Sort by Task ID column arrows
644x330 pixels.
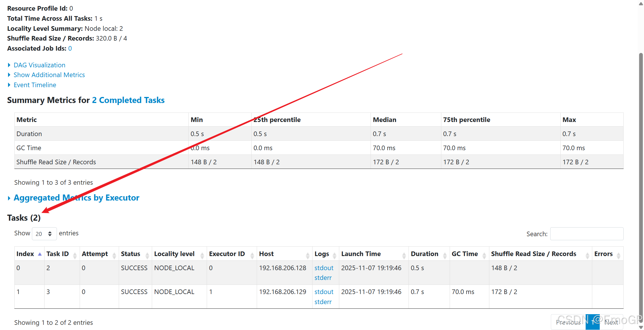click(x=75, y=255)
